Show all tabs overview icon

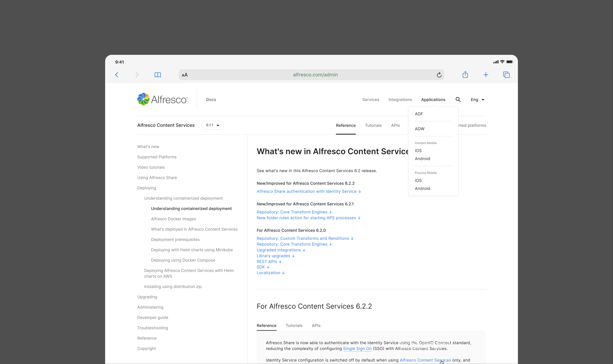click(506, 75)
